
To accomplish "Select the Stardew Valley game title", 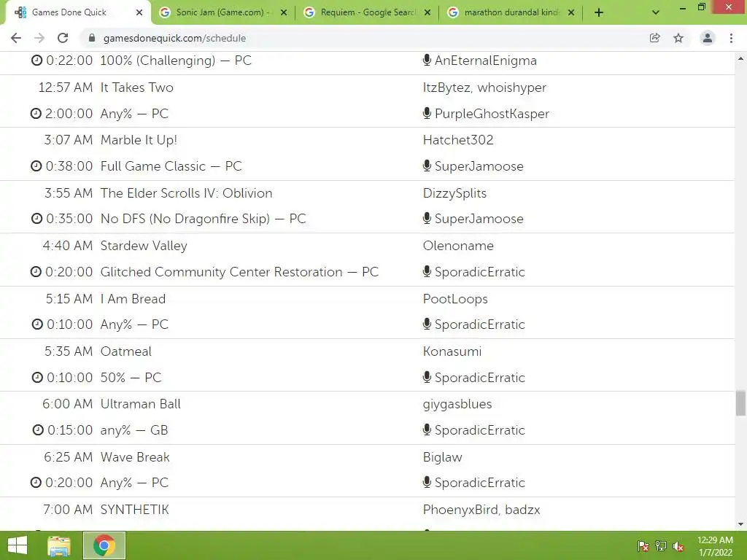I will pos(144,246).
